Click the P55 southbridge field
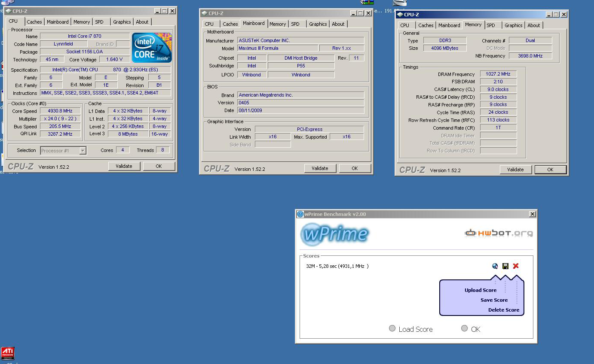 pyautogui.click(x=301, y=66)
